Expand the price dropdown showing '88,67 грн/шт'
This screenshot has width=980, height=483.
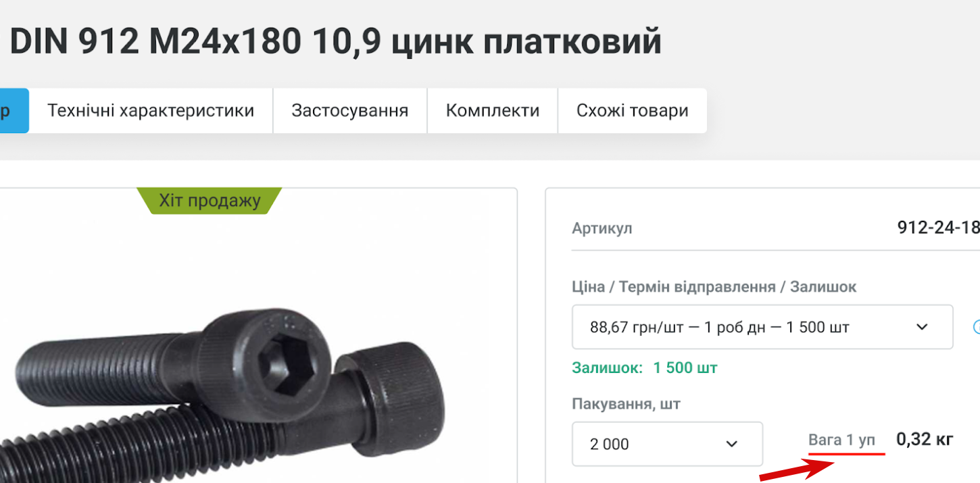[x=762, y=327]
